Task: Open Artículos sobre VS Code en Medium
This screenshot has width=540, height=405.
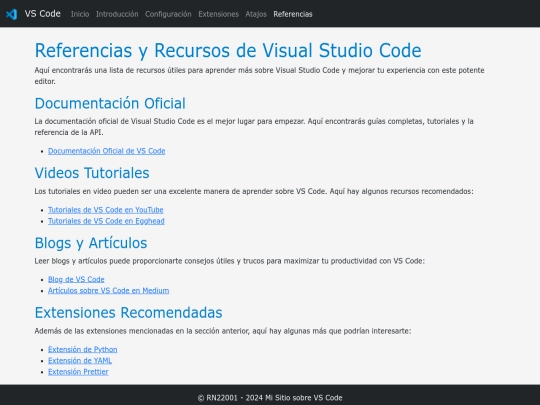Action: (108, 291)
